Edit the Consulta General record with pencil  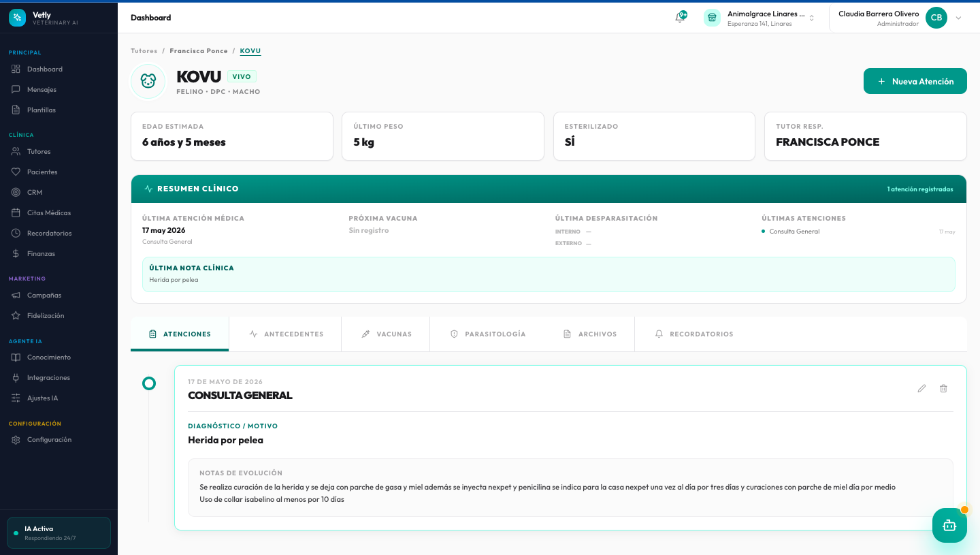click(x=921, y=388)
